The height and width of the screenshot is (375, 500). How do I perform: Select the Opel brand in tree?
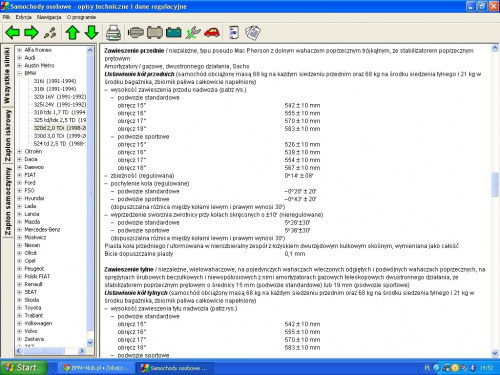pyautogui.click(x=30, y=261)
